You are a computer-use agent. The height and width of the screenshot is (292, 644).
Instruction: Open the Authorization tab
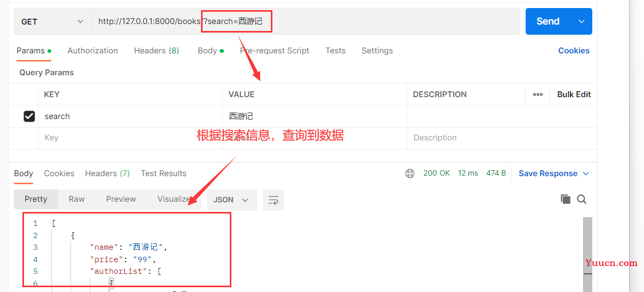click(x=93, y=51)
